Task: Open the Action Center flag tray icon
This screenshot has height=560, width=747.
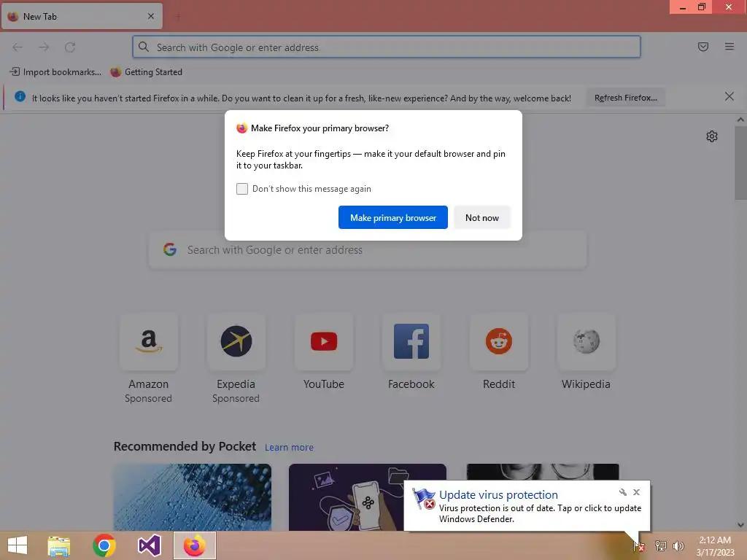Action: point(639,546)
